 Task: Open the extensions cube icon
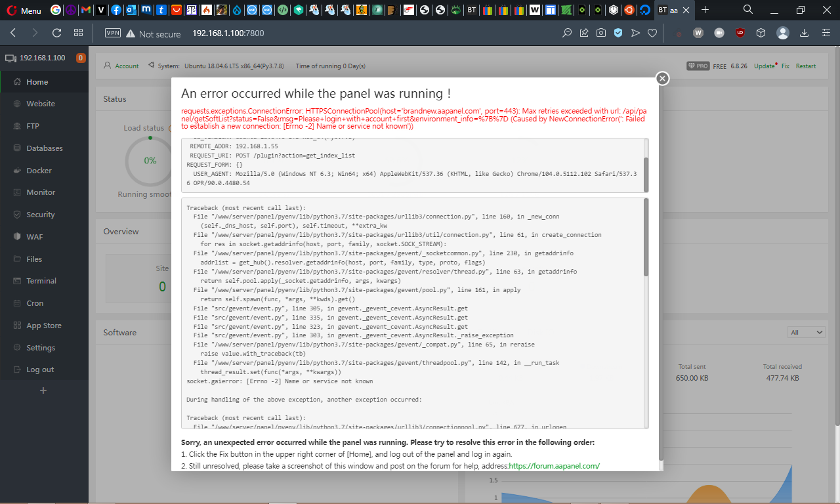tap(761, 33)
